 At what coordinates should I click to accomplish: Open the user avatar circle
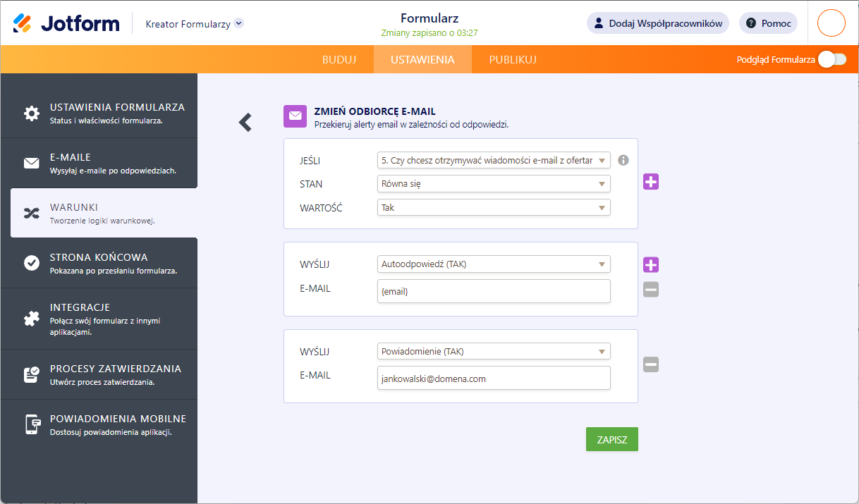pyautogui.click(x=831, y=23)
